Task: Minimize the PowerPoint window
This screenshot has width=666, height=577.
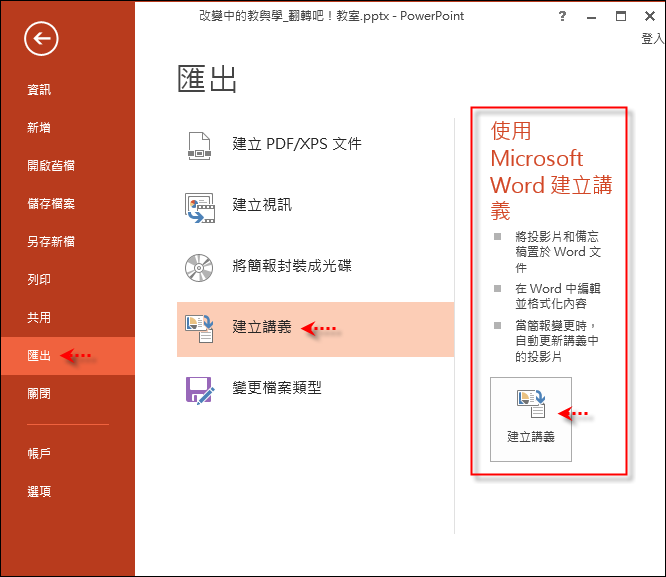Action: point(591,17)
